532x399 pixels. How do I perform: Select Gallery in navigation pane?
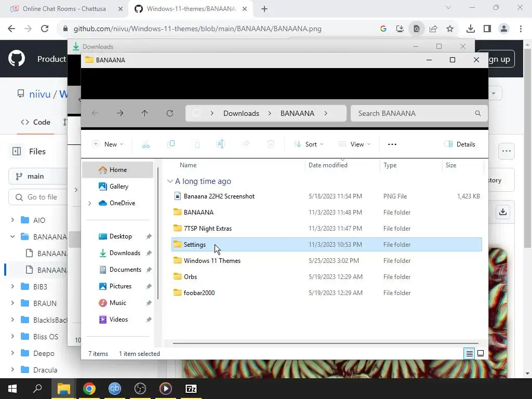tap(118, 187)
